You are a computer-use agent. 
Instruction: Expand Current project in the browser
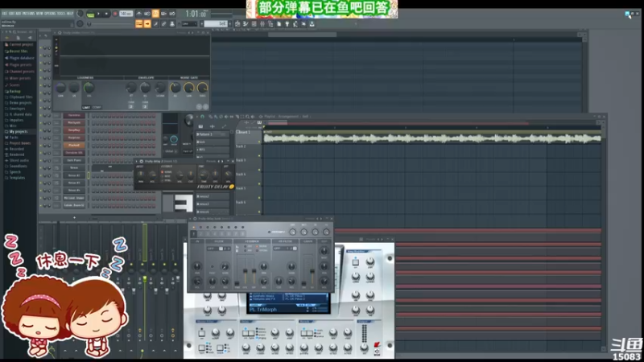19,44
